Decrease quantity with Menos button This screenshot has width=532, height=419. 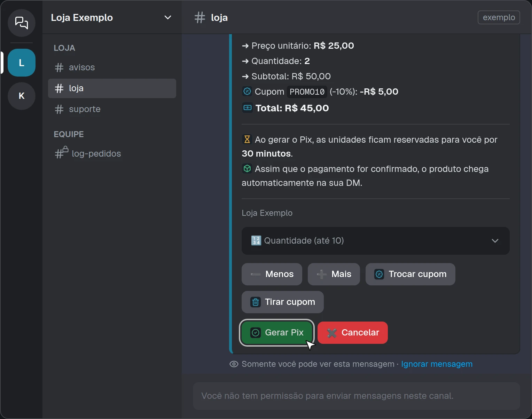tap(272, 274)
